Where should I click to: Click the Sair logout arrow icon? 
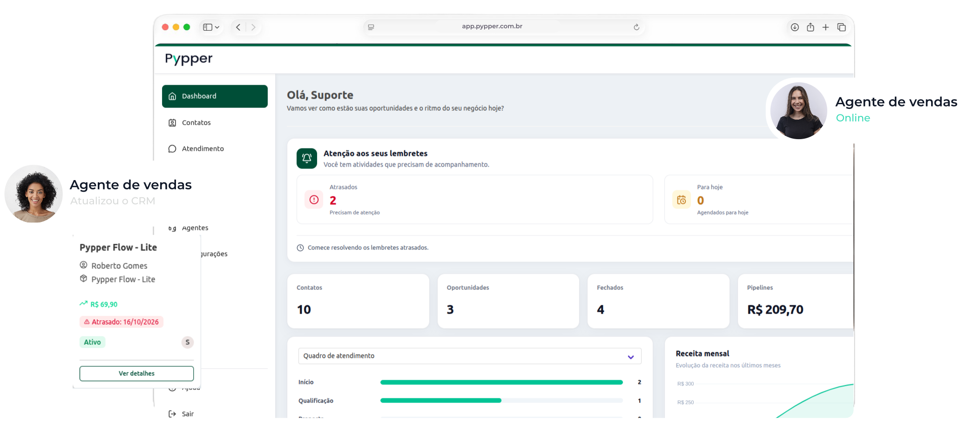172,414
